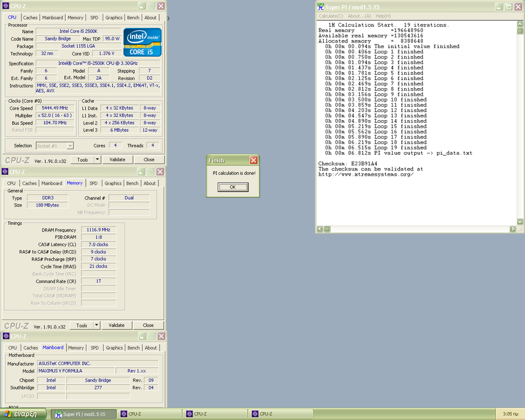Switch to CPU tab in the middle CPU-Z window

[12, 184]
